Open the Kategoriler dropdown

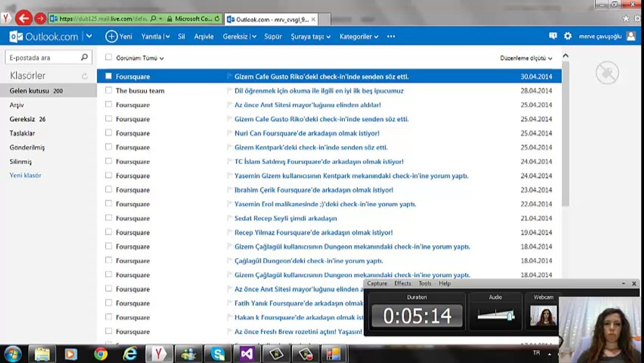[359, 36]
